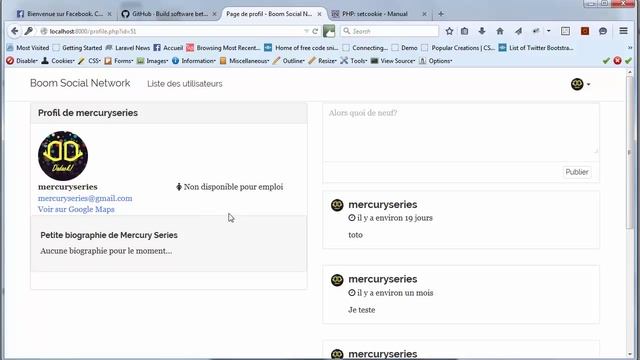
Task: Open Liste des utilisateurs nav link
Action: 185,84
